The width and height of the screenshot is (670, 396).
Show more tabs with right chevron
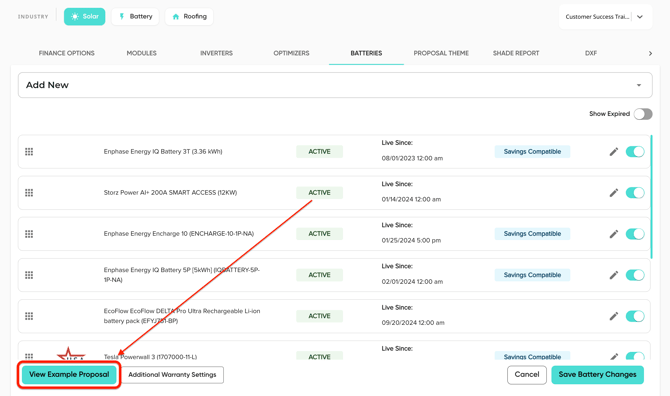click(x=650, y=53)
